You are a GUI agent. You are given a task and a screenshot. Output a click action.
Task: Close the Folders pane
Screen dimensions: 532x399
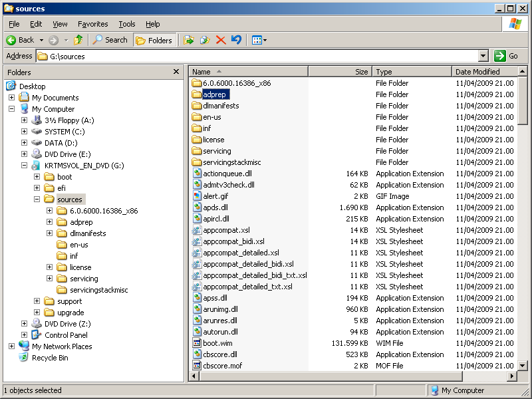pos(176,72)
